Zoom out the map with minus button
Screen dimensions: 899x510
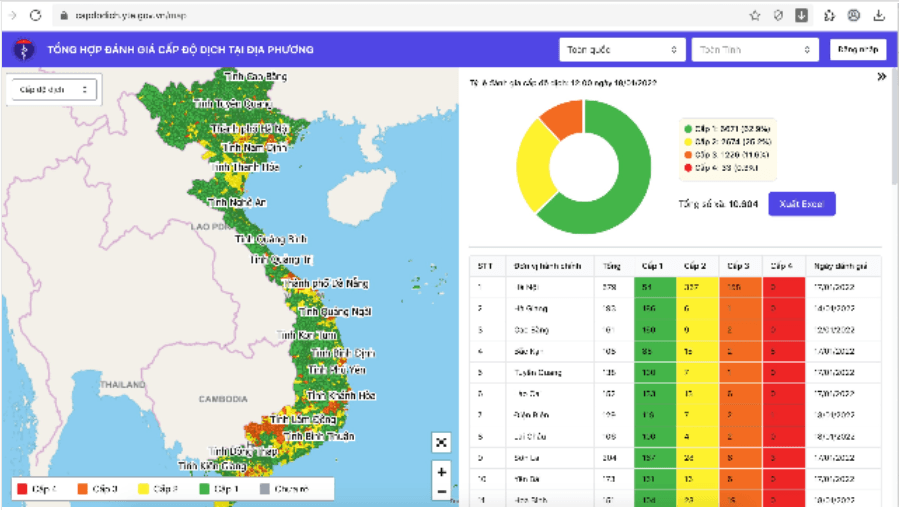click(441, 492)
